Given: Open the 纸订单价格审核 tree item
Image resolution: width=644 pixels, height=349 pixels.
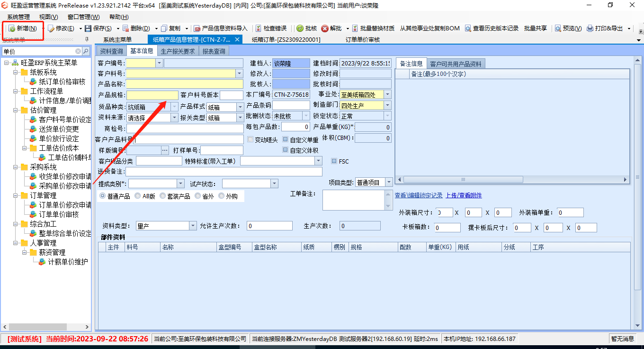Looking at the screenshot, I should pyautogui.click(x=62, y=82).
